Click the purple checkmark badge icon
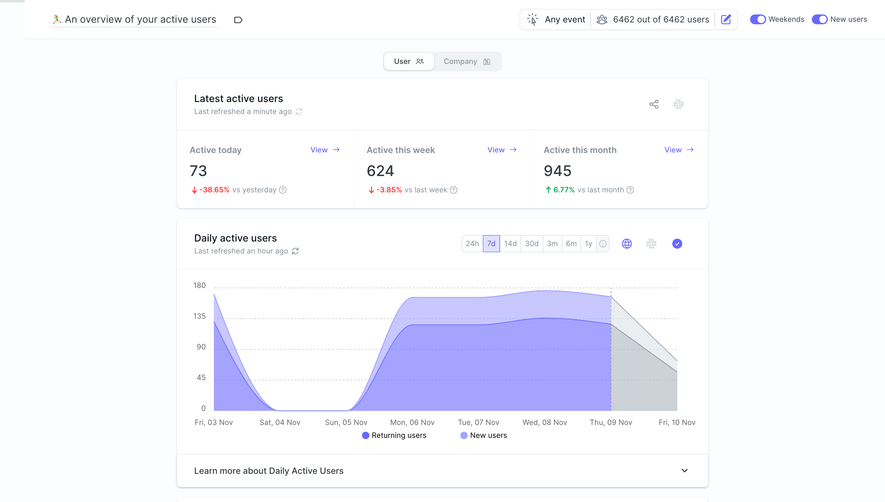The image size is (885, 502). 677,244
